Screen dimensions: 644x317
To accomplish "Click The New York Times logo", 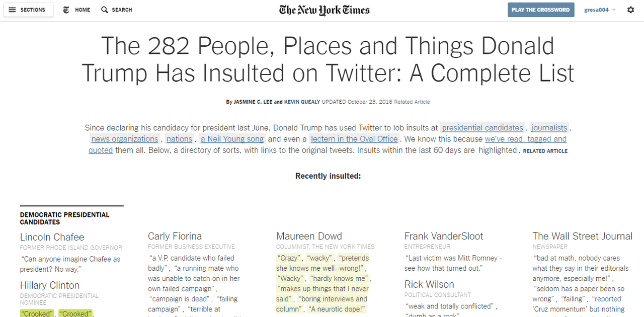I will (325, 10).
